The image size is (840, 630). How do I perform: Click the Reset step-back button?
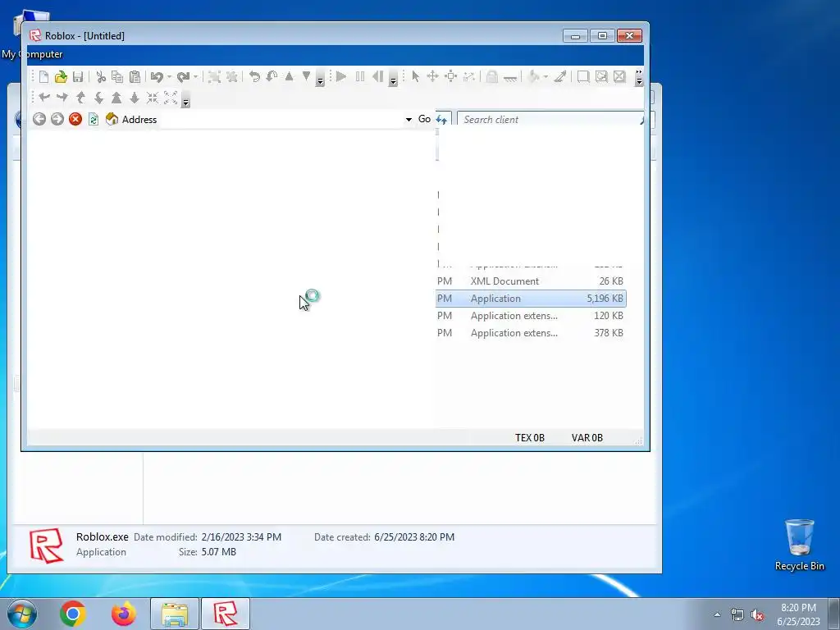(x=377, y=76)
